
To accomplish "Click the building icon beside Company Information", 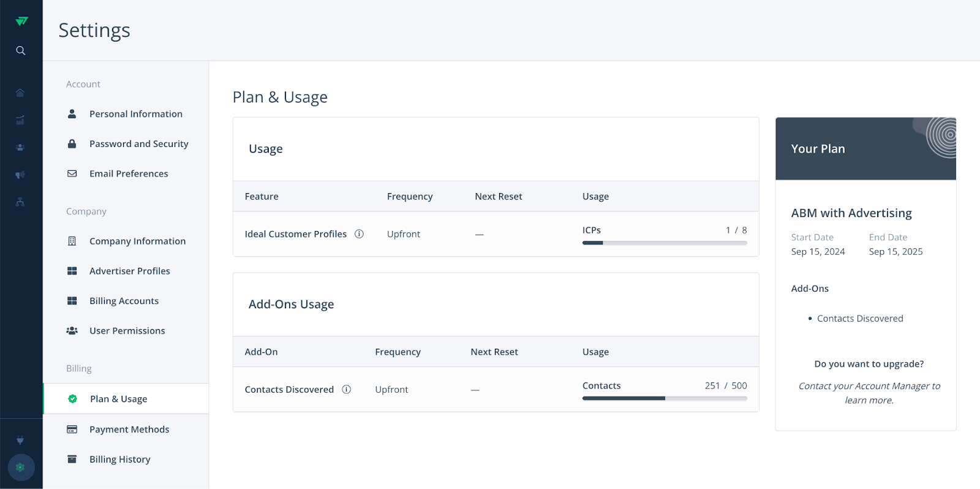I will point(72,241).
